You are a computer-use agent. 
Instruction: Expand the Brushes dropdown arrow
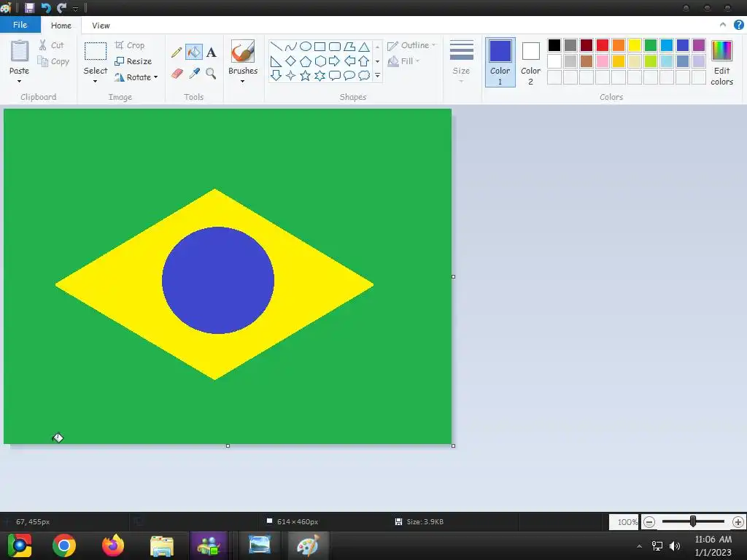point(242,82)
